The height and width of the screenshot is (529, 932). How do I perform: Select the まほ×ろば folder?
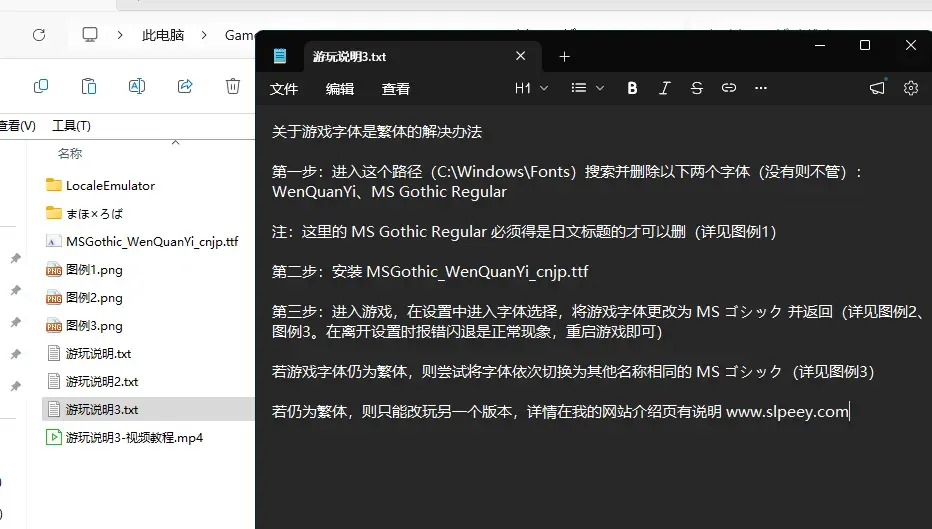pyautogui.click(x=94, y=213)
